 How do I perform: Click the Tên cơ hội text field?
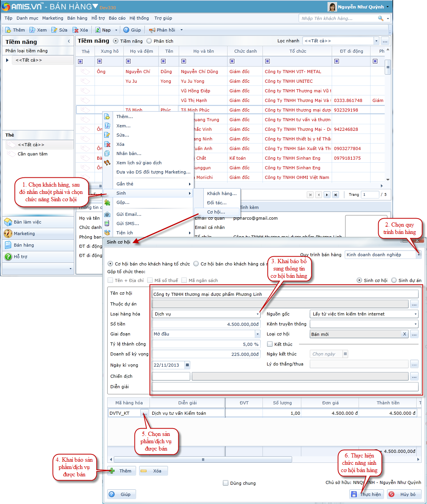tap(285, 294)
